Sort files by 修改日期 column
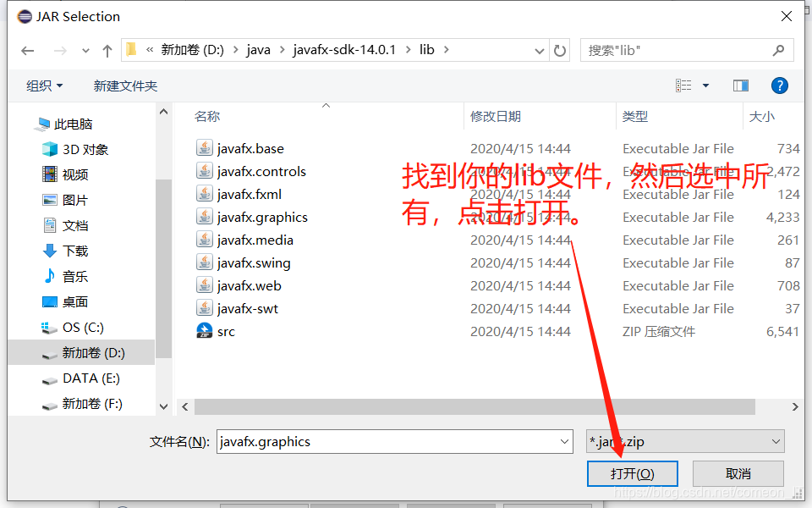The width and height of the screenshot is (812, 508). click(495, 117)
